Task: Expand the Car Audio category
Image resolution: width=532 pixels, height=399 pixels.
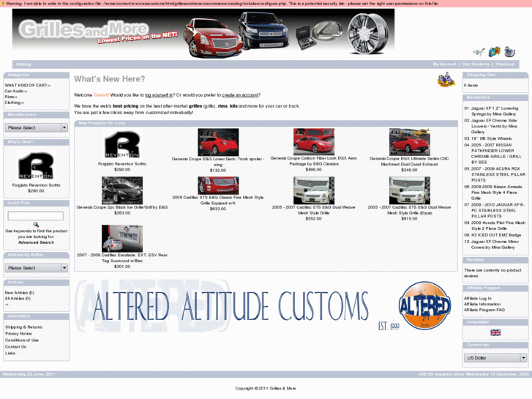Action: [15, 91]
